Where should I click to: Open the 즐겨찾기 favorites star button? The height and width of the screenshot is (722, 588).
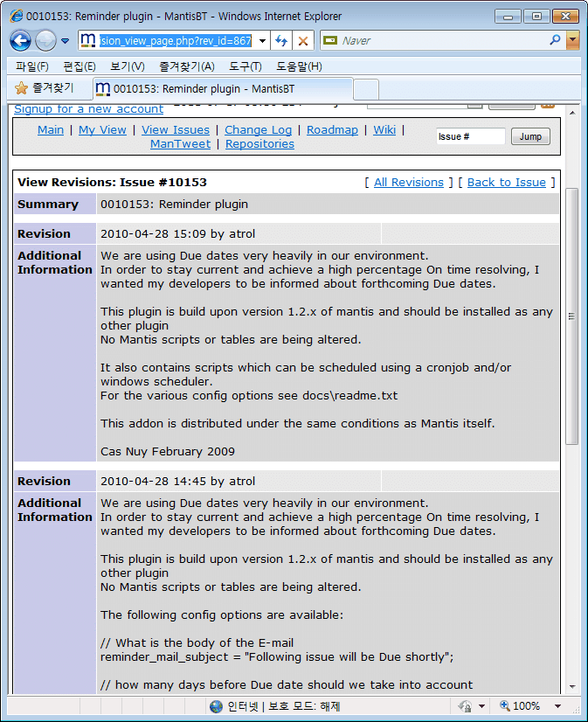(x=45, y=87)
